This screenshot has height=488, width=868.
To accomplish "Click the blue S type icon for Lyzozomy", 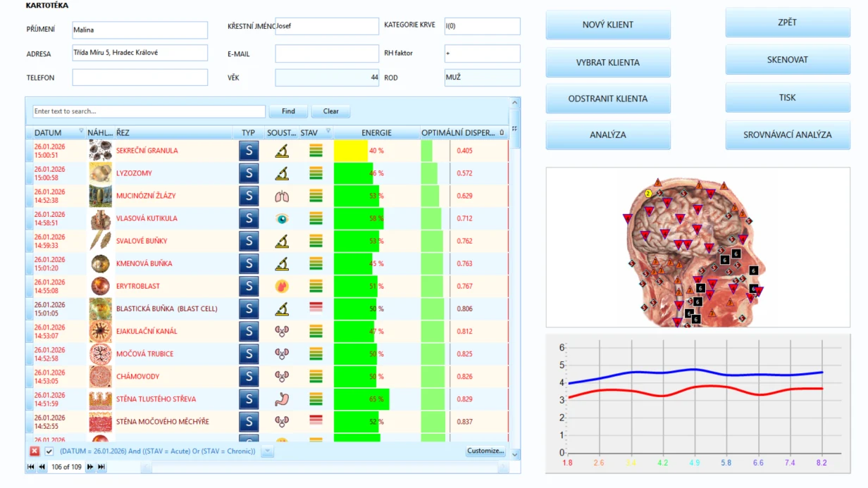I will [x=249, y=173].
